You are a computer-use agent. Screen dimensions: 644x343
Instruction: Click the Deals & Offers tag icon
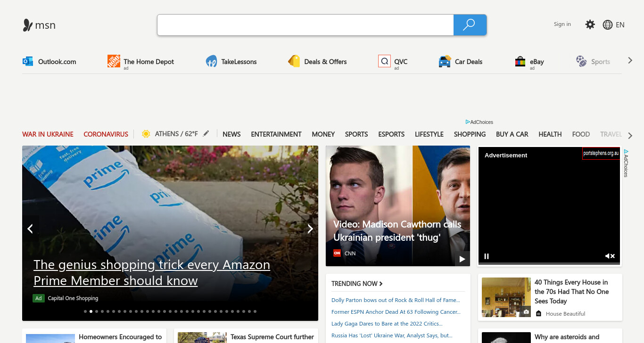tap(294, 61)
